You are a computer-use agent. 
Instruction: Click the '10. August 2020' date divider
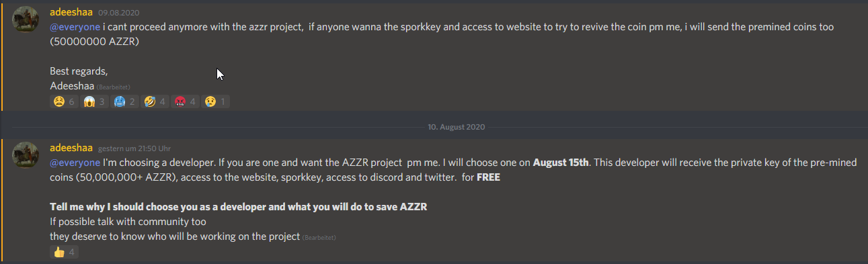[x=456, y=127]
